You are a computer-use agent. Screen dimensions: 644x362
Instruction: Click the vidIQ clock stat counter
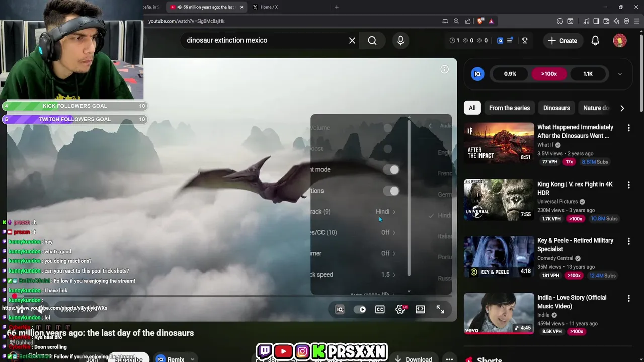(x=454, y=40)
